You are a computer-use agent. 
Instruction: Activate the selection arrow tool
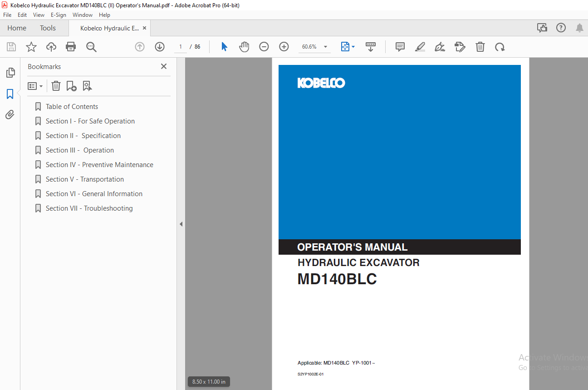[224, 47]
